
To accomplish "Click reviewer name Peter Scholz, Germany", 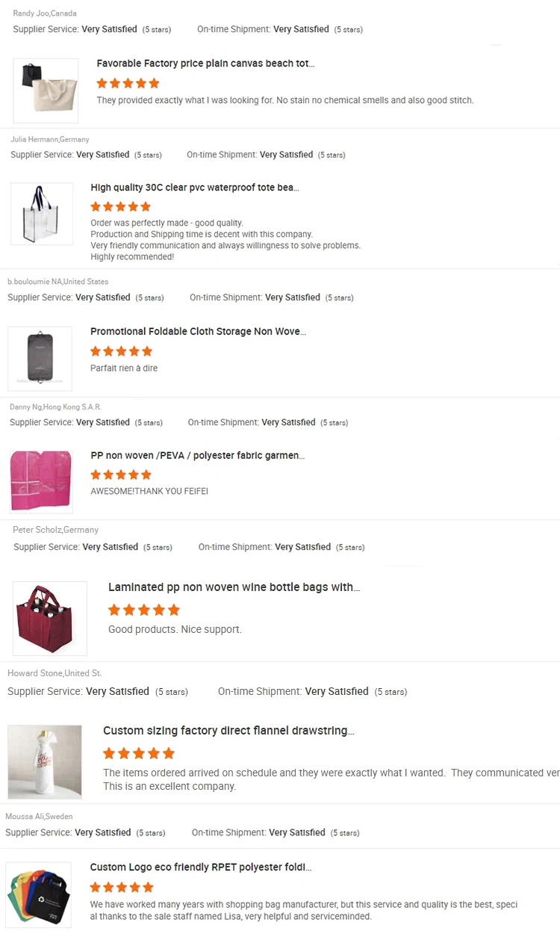I will tap(55, 530).
